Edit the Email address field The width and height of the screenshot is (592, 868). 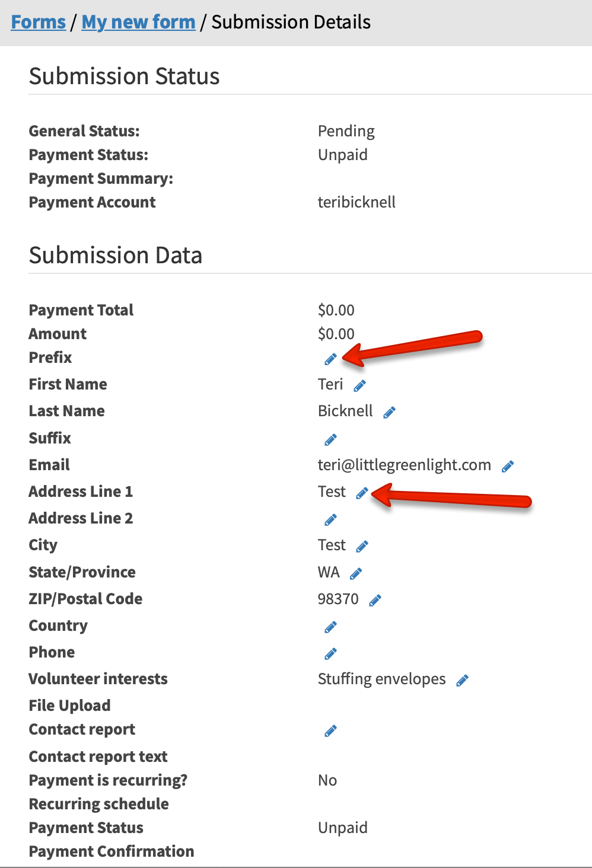point(507,465)
